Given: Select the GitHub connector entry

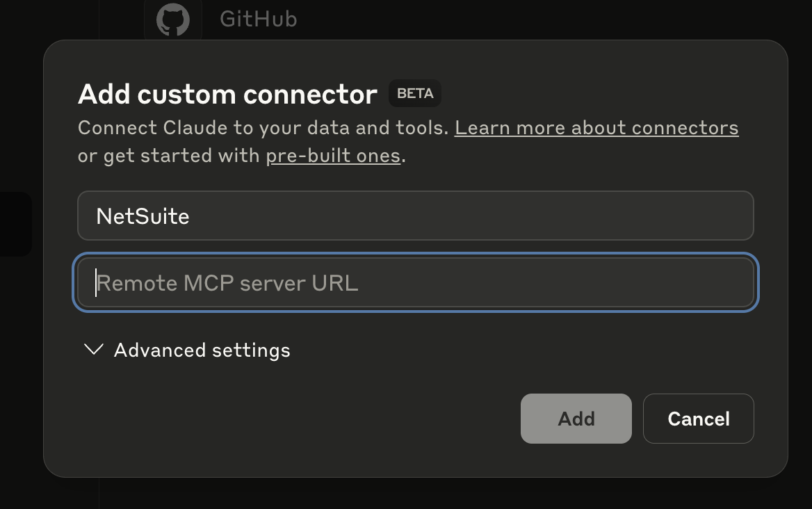Looking at the screenshot, I should (x=229, y=19).
